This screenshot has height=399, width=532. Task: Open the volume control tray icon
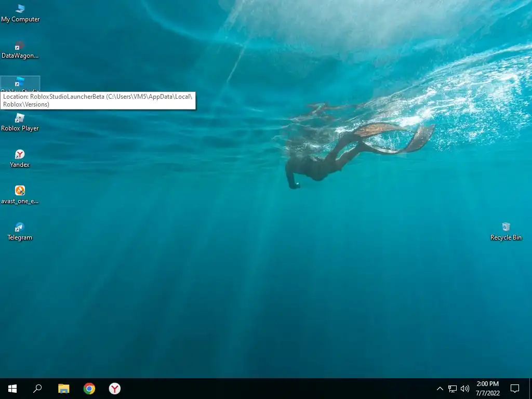pyautogui.click(x=465, y=389)
